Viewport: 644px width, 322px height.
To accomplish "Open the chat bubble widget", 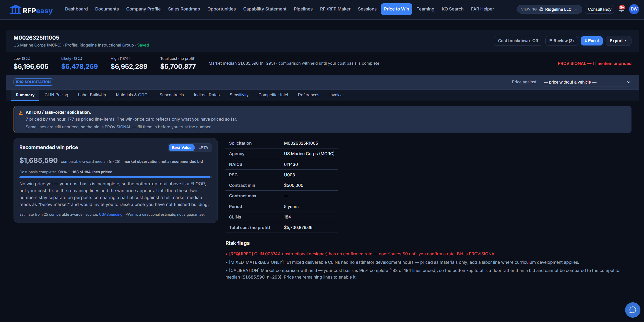I will tap(633, 310).
